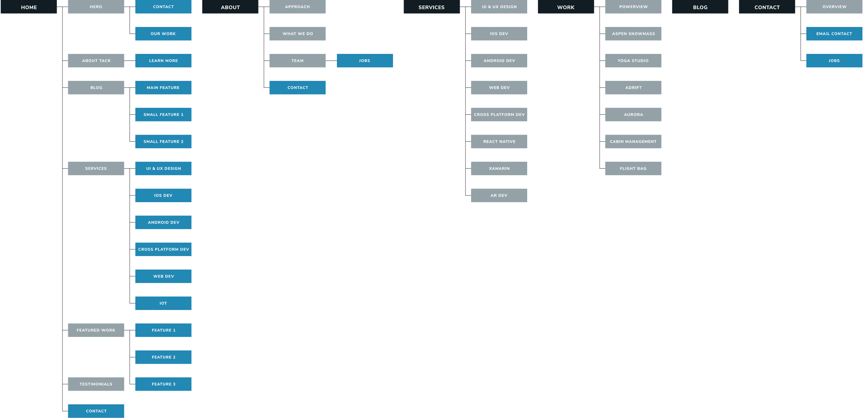Click the ASPEN SNOWMASS work item
Image resolution: width=868 pixels, height=418 pixels.
[x=633, y=34]
